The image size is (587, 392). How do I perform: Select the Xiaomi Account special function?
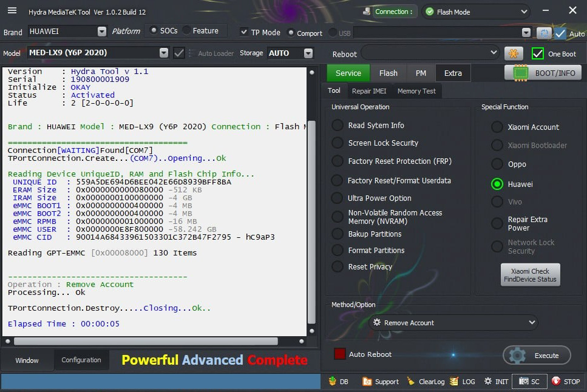pyautogui.click(x=497, y=127)
